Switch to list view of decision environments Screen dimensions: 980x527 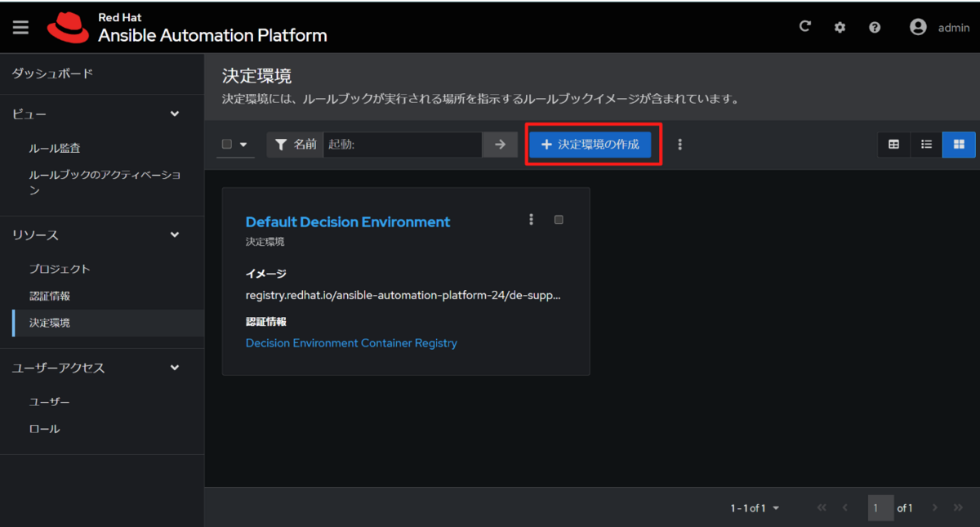coord(926,145)
